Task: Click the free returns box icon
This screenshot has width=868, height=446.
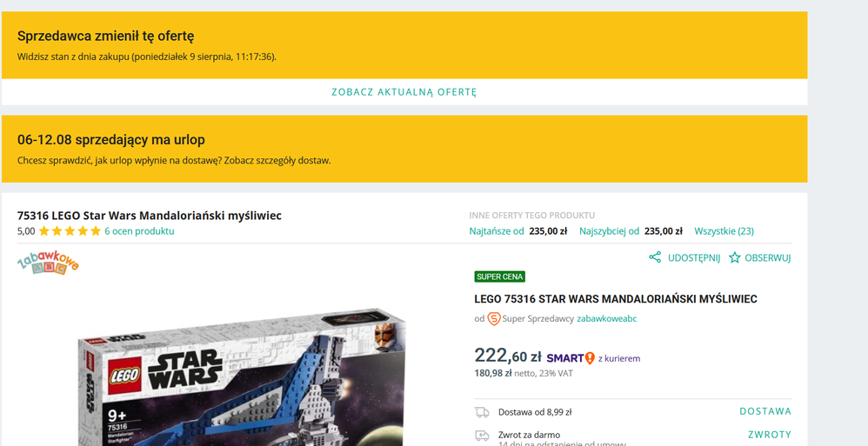Action: (x=482, y=436)
